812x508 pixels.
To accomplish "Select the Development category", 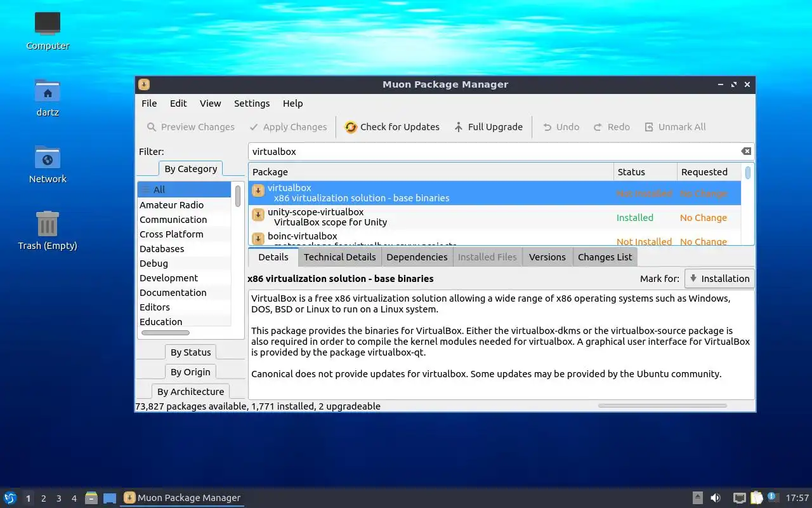I will click(185, 278).
